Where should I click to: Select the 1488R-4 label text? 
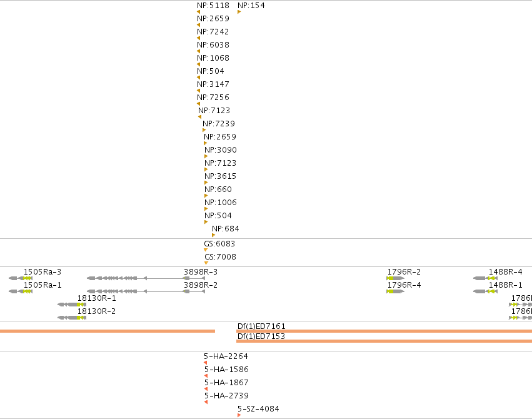coord(506,272)
